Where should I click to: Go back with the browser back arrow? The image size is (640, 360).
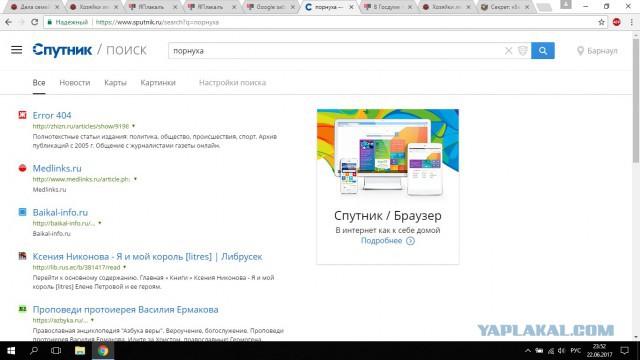tap(9, 22)
